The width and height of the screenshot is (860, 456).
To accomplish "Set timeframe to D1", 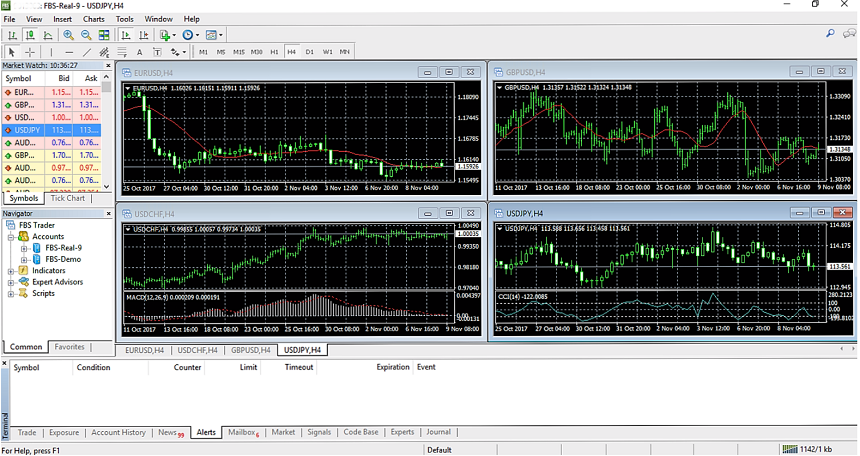I will click(310, 52).
